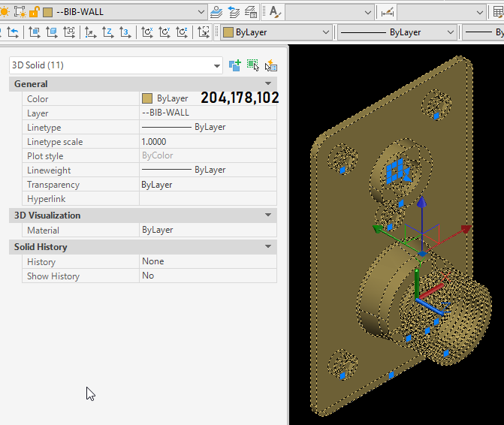Image resolution: width=504 pixels, height=425 pixels.
Task: Open the text style dropdown
Action: click(368, 13)
